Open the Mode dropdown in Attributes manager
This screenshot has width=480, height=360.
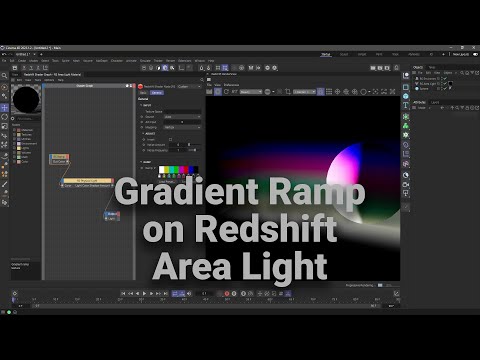[x=421, y=108]
